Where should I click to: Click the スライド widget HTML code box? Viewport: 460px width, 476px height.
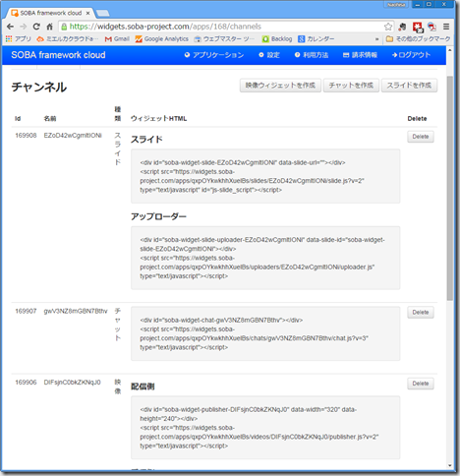coord(265,176)
